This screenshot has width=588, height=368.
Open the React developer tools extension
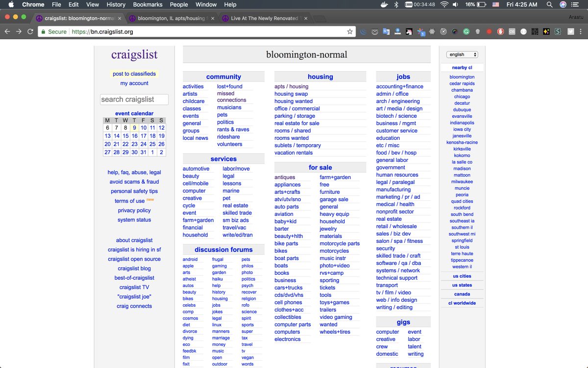point(432,31)
